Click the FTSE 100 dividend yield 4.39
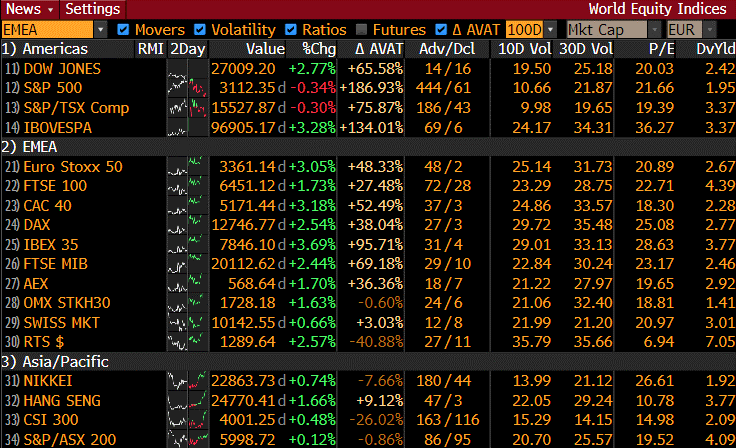Screen dimensions: 736x448 click(720, 186)
